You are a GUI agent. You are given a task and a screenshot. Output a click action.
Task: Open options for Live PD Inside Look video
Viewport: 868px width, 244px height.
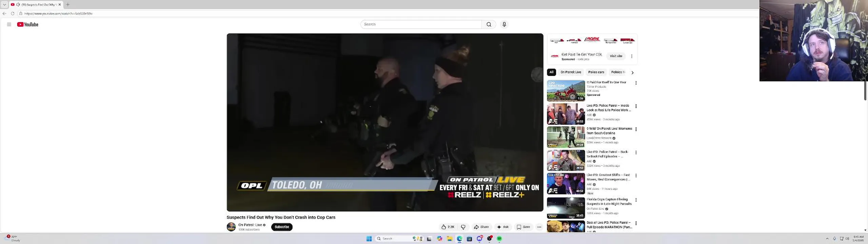pos(636,106)
